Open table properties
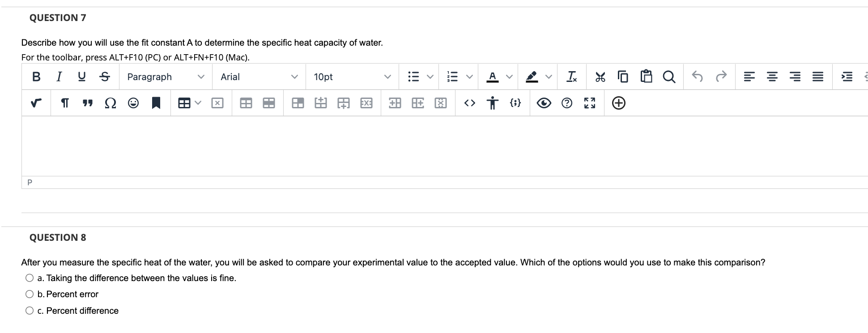The height and width of the screenshot is (333, 868). (x=246, y=103)
